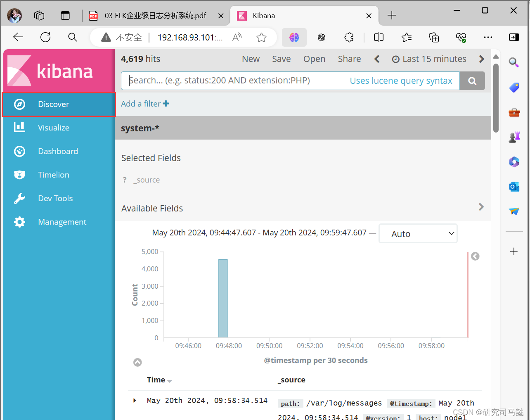Click the read aloud icon
This screenshot has width=530, height=420.
pos(237,38)
